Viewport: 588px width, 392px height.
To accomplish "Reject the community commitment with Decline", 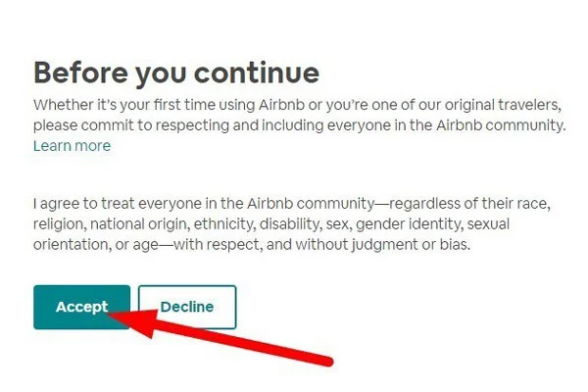I will [x=187, y=307].
